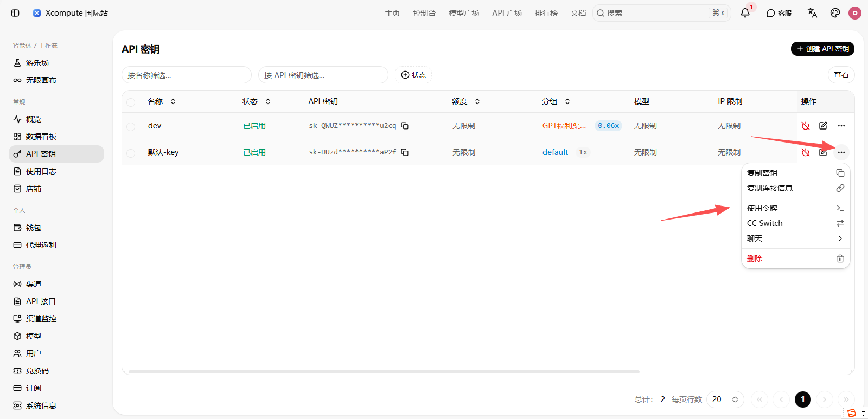This screenshot has height=419, width=868.
Task: Sort by 名称 column
Action: [162, 101]
